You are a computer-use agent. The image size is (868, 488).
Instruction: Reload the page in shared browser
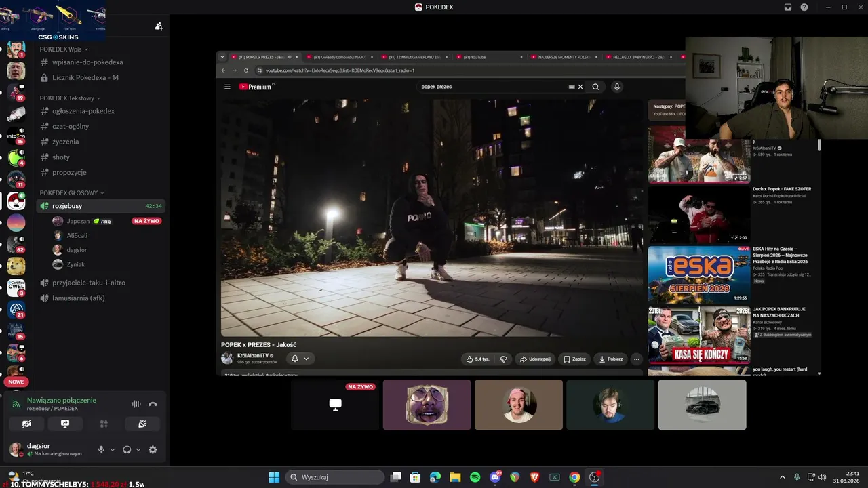tap(246, 70)
